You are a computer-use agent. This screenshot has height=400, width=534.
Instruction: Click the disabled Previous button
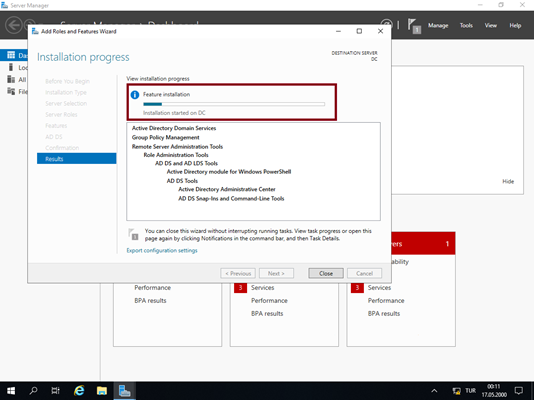pos(238,273)
